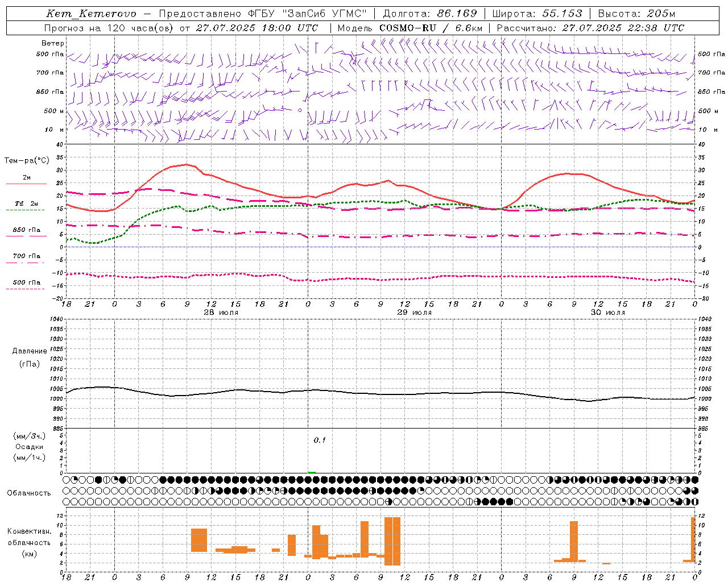Click the 'Конвективн.' label

(x=30, y=531)
